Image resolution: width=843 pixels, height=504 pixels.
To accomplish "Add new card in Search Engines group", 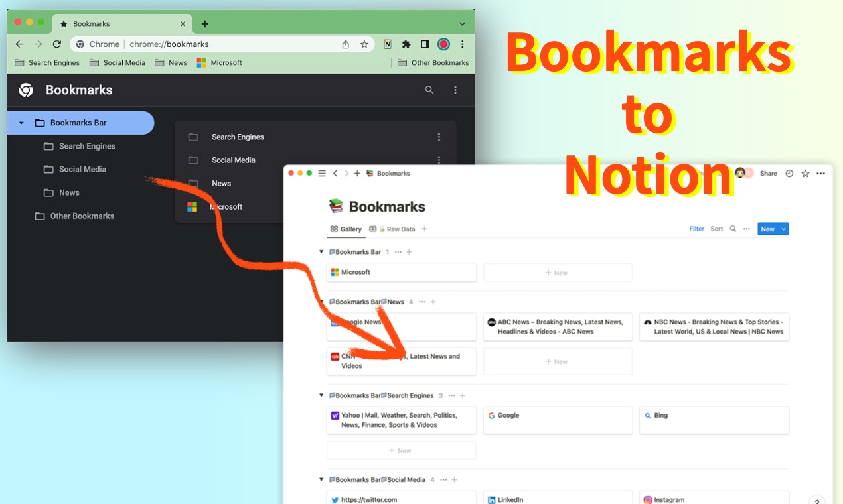I will (x=401, y=450).
